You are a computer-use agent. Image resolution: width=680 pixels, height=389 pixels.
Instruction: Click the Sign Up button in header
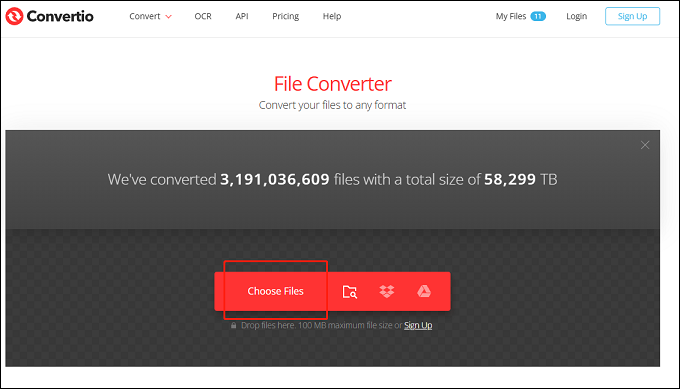click(632, 16)
